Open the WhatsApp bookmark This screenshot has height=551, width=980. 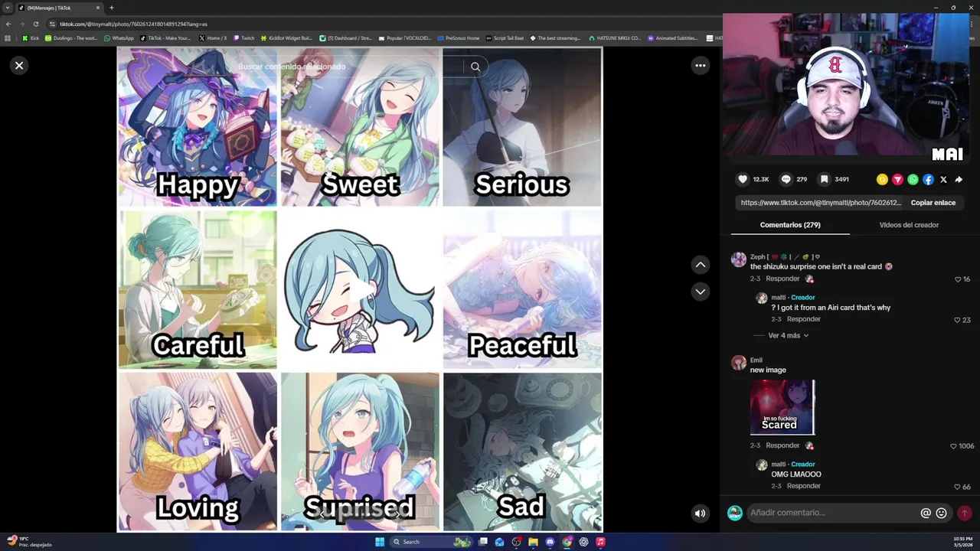pyautogui.click(x=119, y=37)
